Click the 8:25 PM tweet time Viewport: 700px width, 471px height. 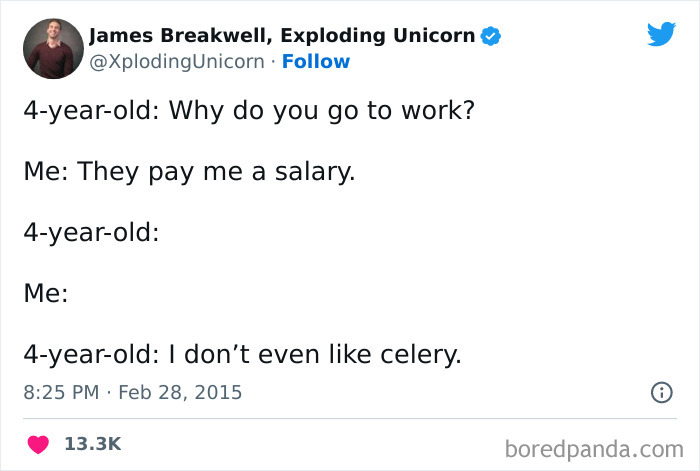coord(60,392)
